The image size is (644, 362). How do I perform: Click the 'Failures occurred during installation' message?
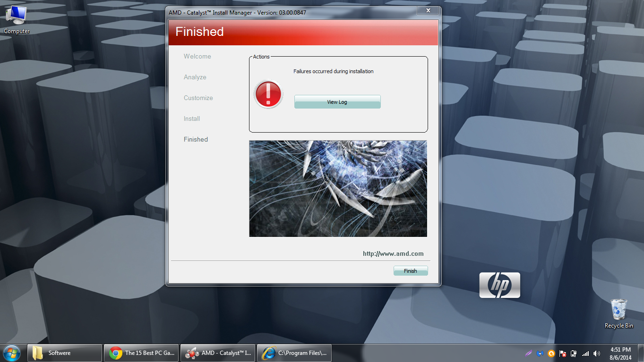[x=334, y=72]
